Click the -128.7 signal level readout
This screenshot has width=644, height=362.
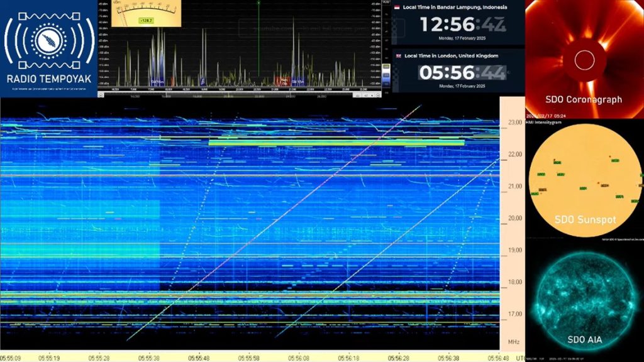click(x=146, y=20)
